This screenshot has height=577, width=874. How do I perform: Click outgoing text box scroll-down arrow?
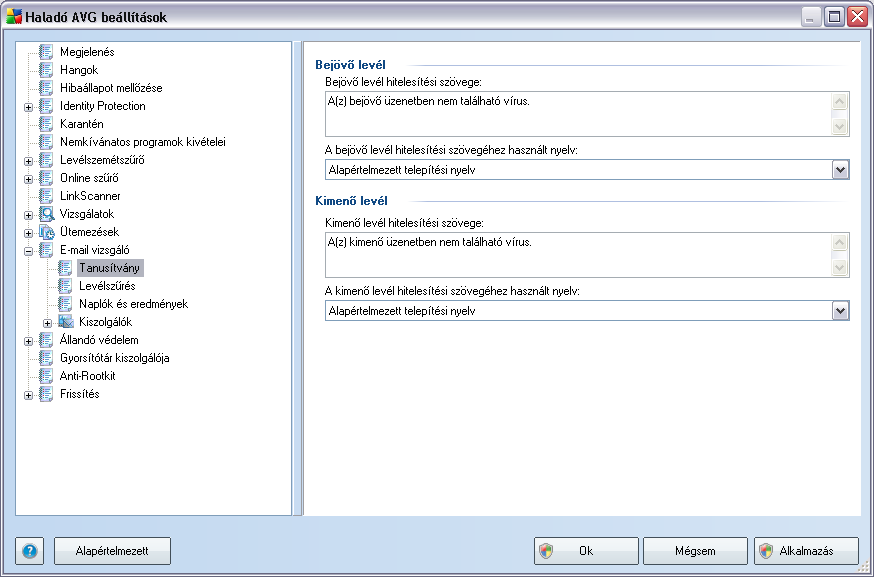point(839,268)
